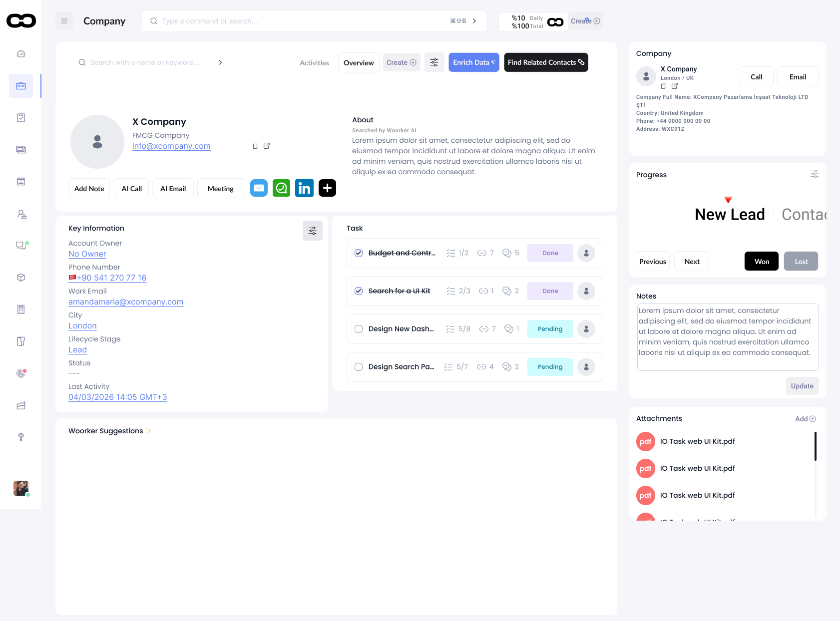Click the filter sliders icon next to Create
The height and width of the screenshot is (621, 840).
434,62
